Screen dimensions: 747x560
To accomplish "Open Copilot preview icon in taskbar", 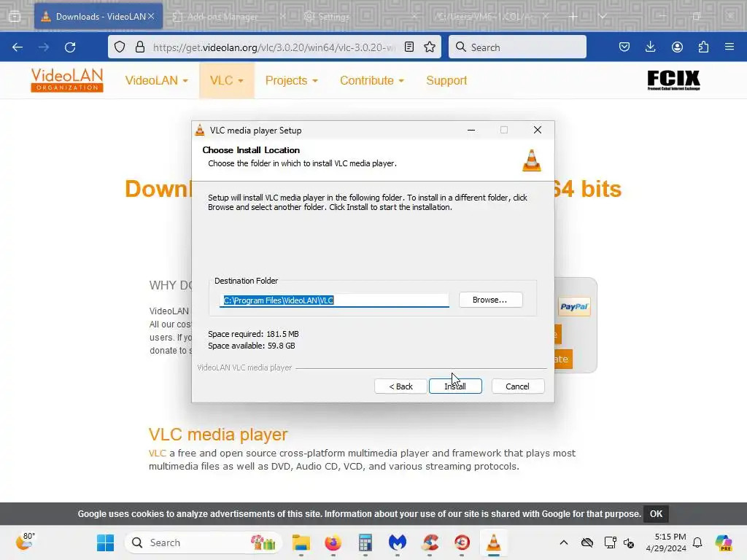I will pos(724,542).
